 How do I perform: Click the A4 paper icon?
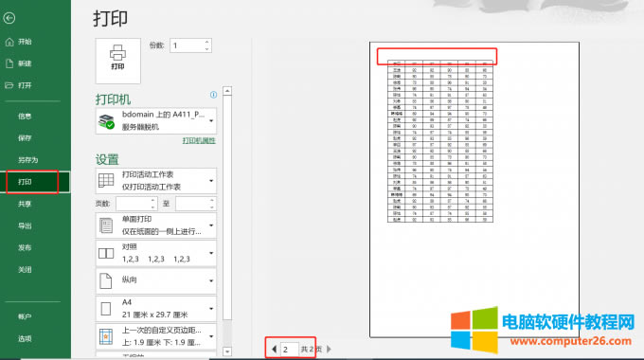(106, 309)
